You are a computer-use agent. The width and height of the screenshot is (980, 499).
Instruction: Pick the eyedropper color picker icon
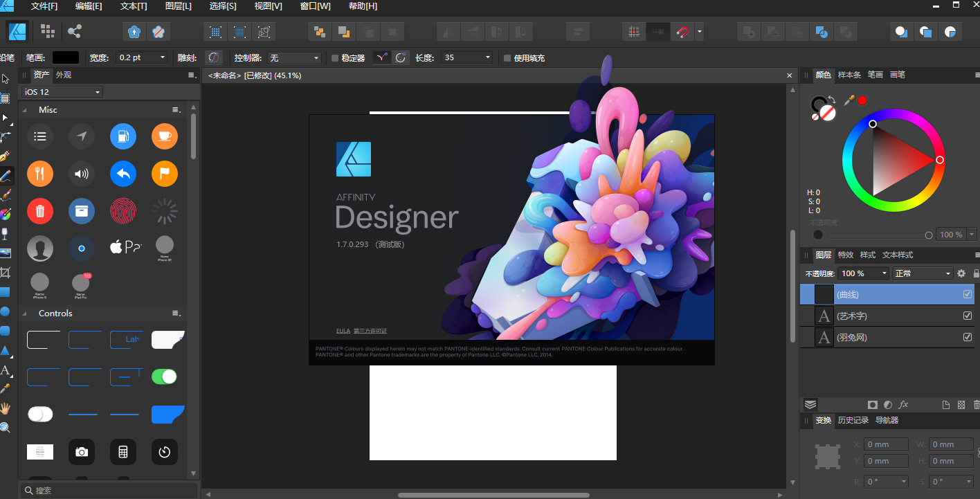[849, 100]
